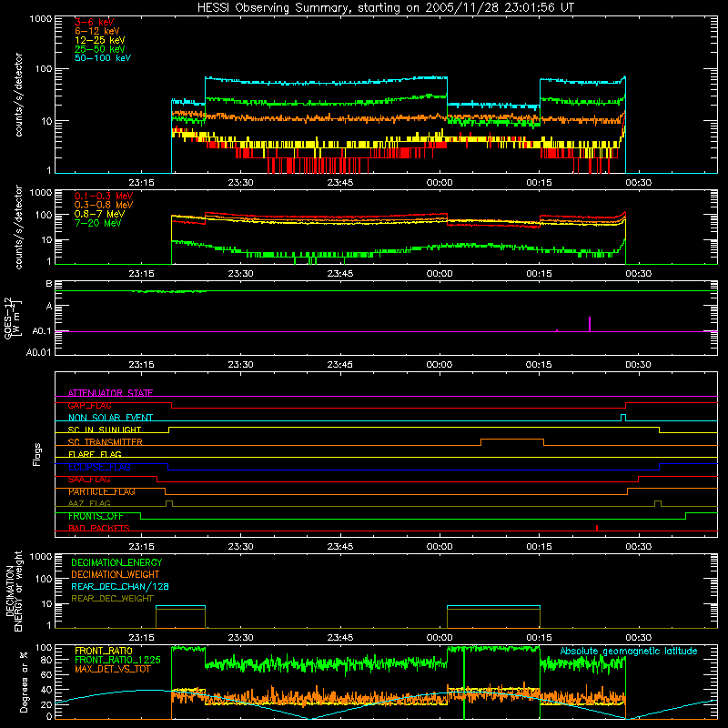This screenshot has height=728, width=728.
Task: Click the BAD_PACKETS flag label
Action: click(99, 528)
